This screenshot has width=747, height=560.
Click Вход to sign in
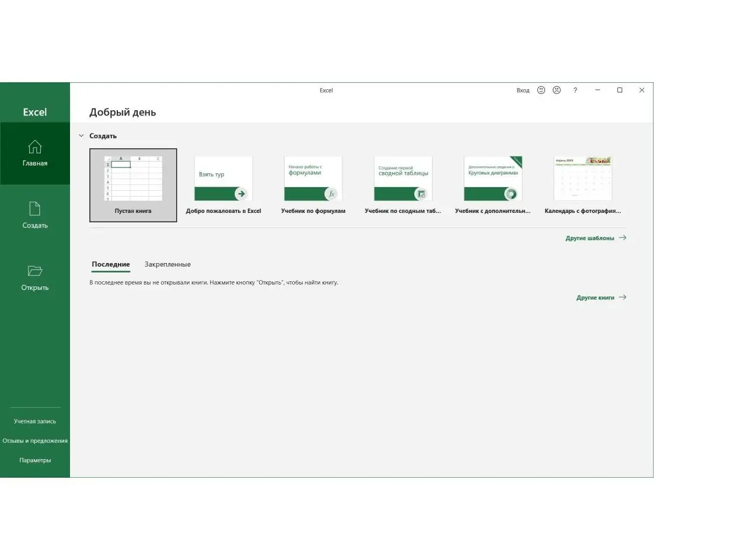(x=523, y=90)
